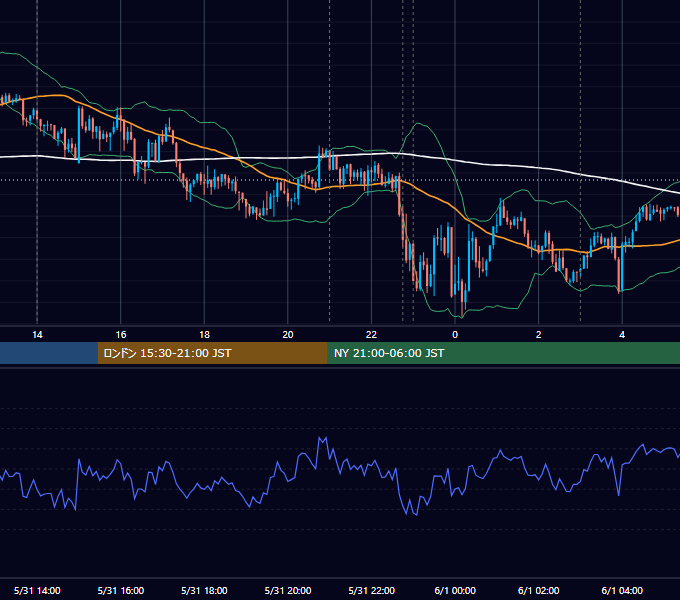Click the 20 hour axis label

point(288,335)
